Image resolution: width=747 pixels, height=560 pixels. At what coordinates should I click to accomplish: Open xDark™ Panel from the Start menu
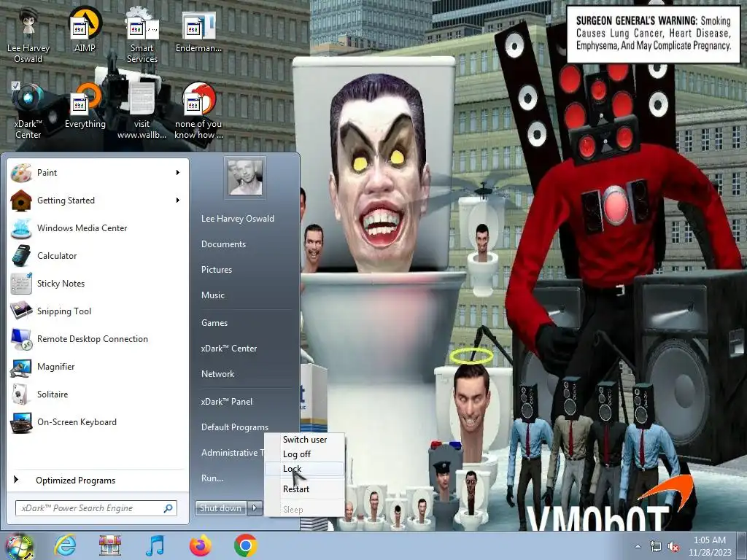227,402
